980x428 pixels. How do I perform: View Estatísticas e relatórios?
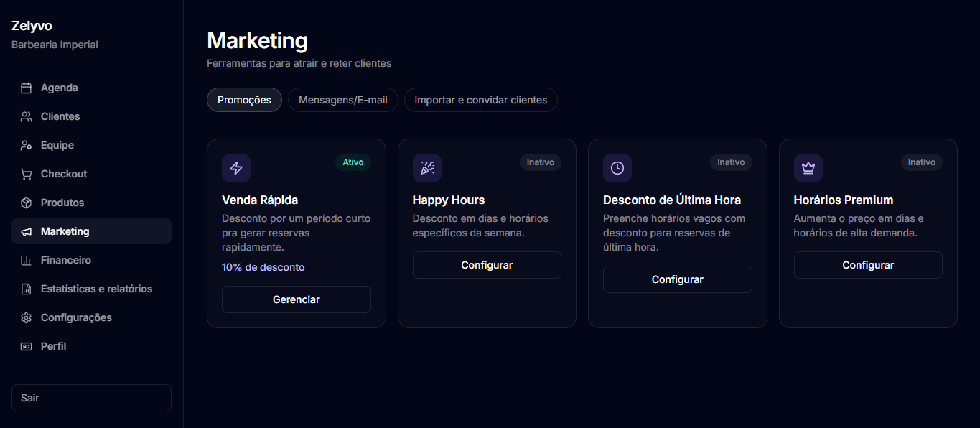(x=91, y=289)
